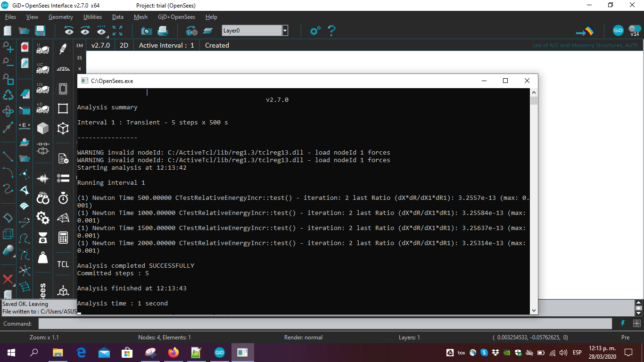
Task: Click inside the Command input field
Action: click(324, 323)
